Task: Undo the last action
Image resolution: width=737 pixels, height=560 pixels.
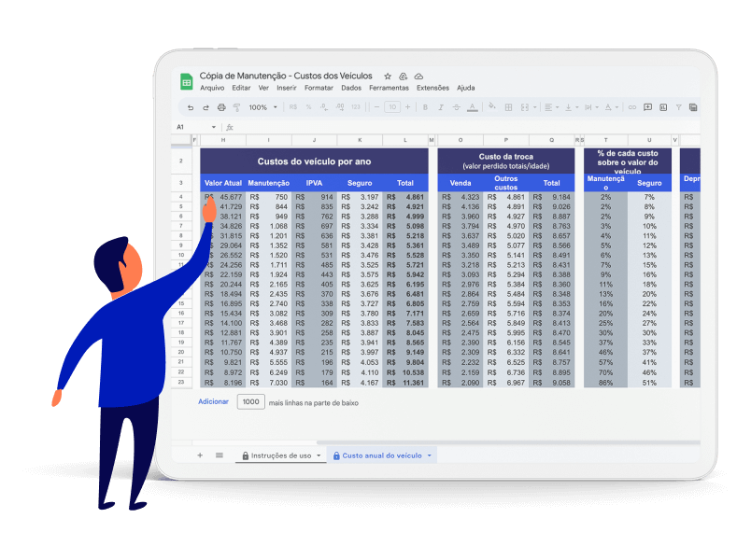Action: point(191,107)
